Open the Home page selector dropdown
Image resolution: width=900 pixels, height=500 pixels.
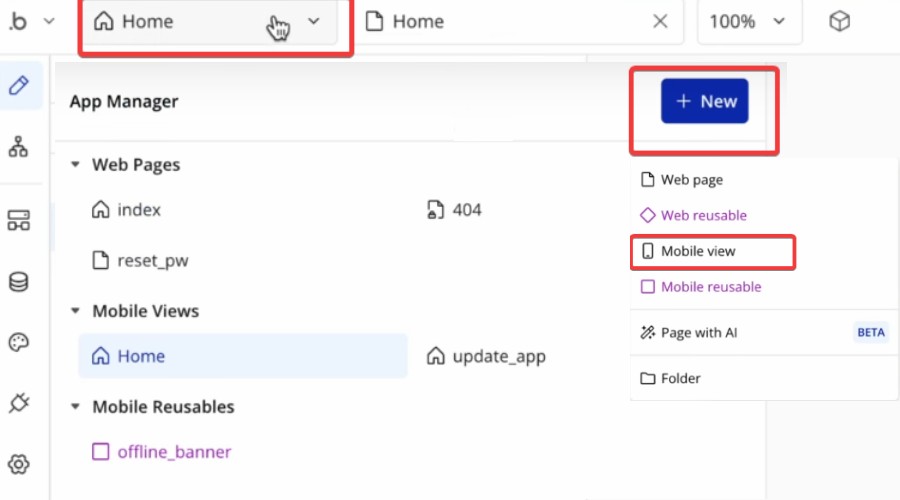210,22
